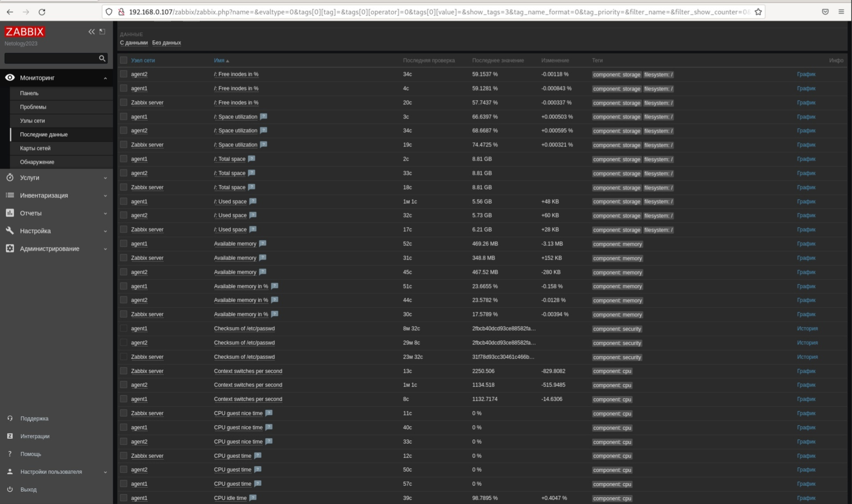Viewport: 852px width, 504px height.
Task: Open Инвентаризация via its list icon
Action: pyautogui.click(x=10, y=195)
